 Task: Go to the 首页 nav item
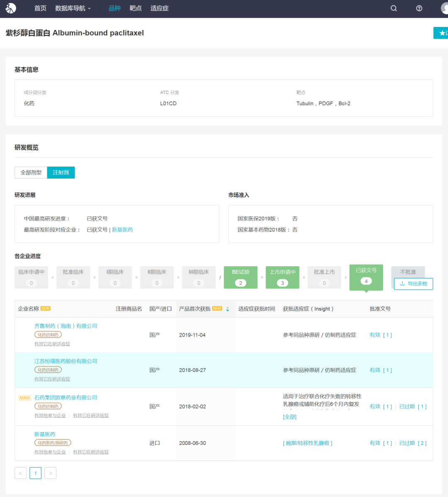tap(40, 8)
